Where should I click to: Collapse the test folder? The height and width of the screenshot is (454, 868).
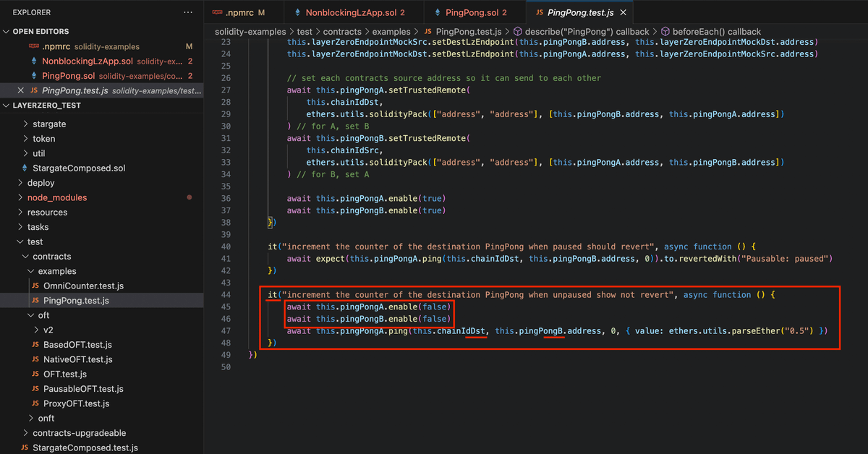click(x=35, y=242)
